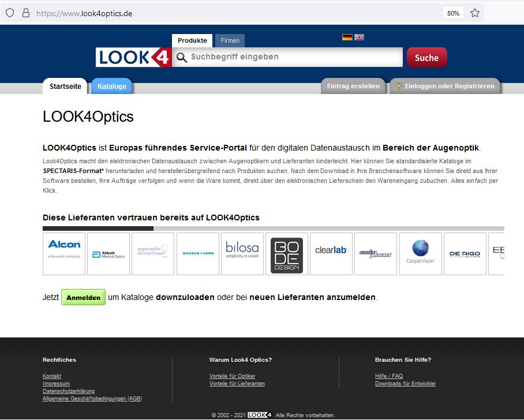
Task: Click 'Brauchen Sie Hilfe?' footer heading
Action: point(403,360)
